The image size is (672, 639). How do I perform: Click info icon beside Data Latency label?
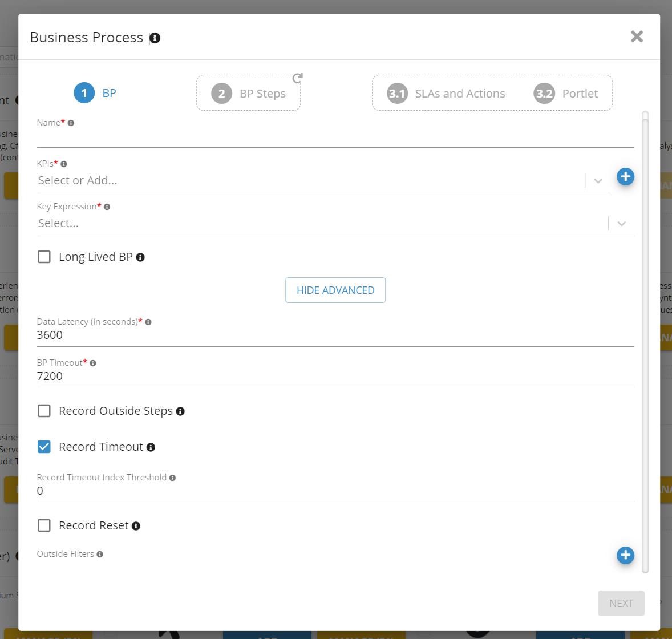[x=148, y=322]
